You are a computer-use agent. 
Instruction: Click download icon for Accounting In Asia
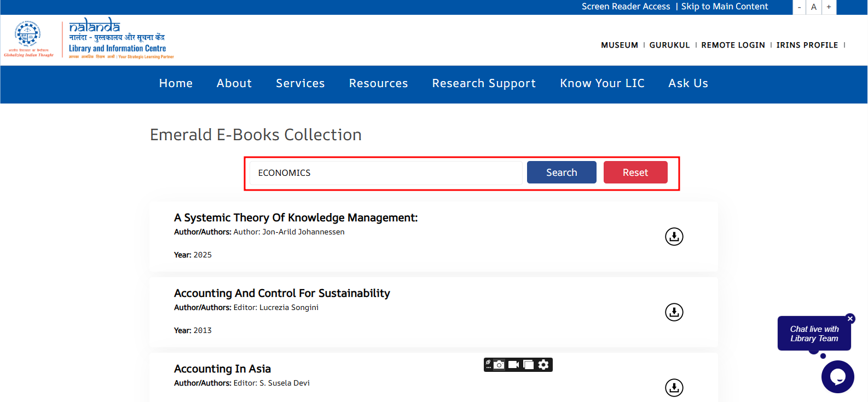[674, 388]
